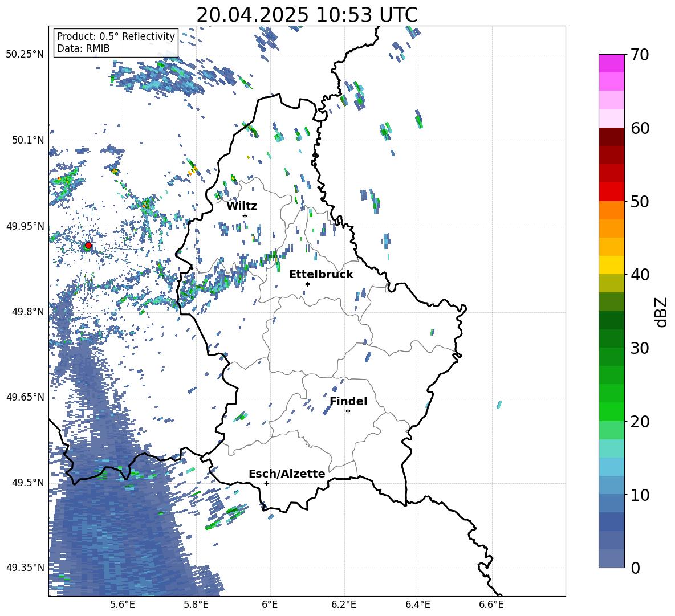This screenshot has height=616, width=675.
Task: Click the 49.35°N latitude label
Action: coord(25,568)
